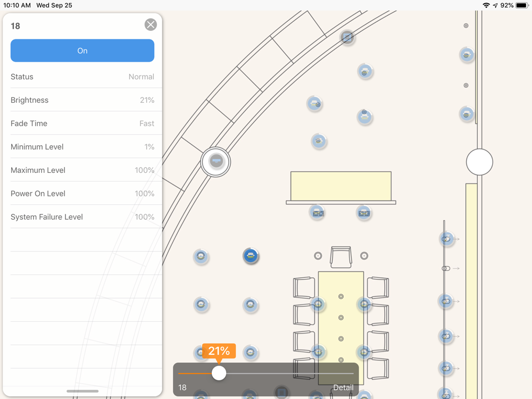This screenshot has width=532, height=399.
Task: Select the track spotlight just below the unhighlighted one
Action: click(x=446, y=301)
